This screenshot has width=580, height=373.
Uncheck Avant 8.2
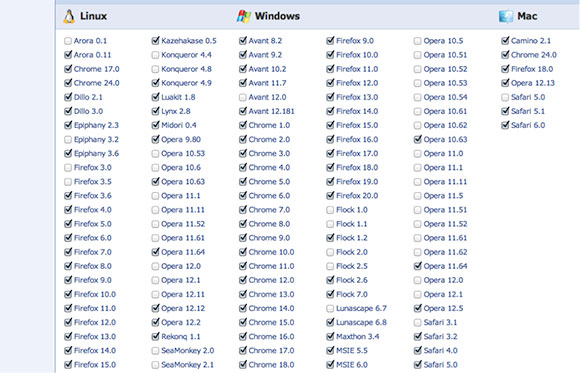click(x=243, y=41)
